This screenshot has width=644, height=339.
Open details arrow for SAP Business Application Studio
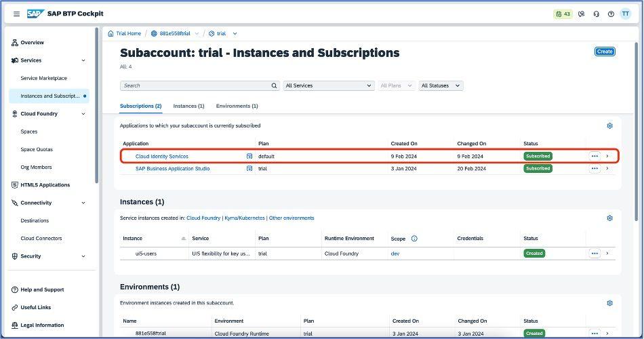[x=607, y=168]
